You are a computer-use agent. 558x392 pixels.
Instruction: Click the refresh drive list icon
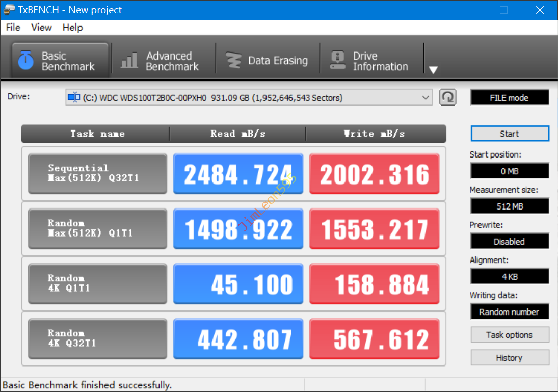pyautogui.click(x=447, y=97)
